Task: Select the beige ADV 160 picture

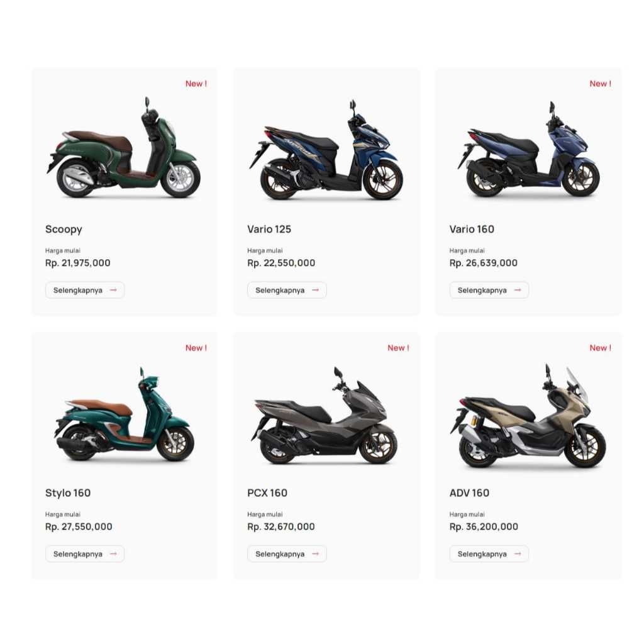Action: coord(528,416)
